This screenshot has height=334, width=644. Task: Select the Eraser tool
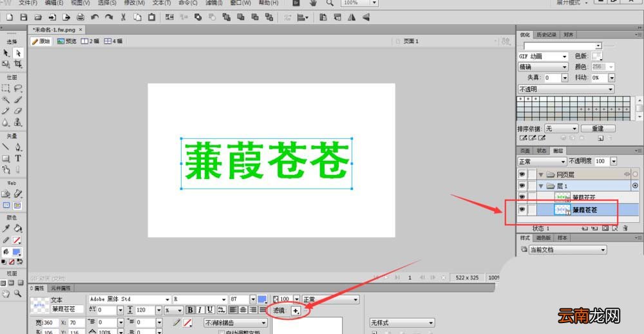18,111
